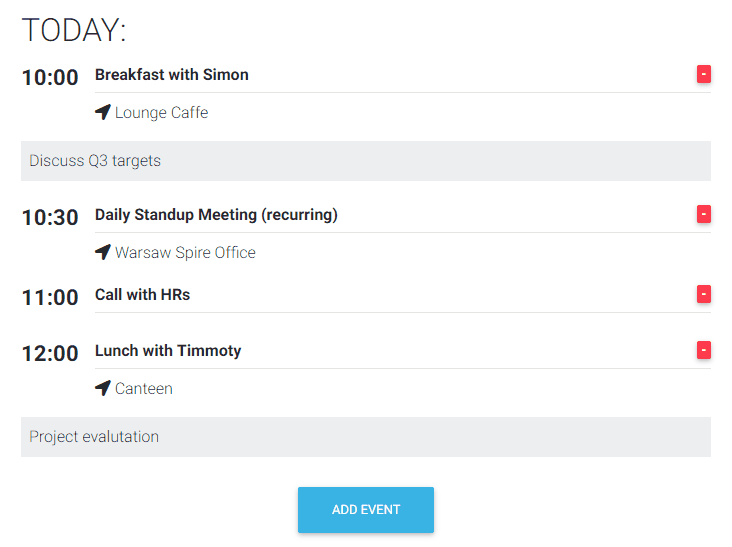
Task: Click the 12:00 time label
Action: coord(50,353)
